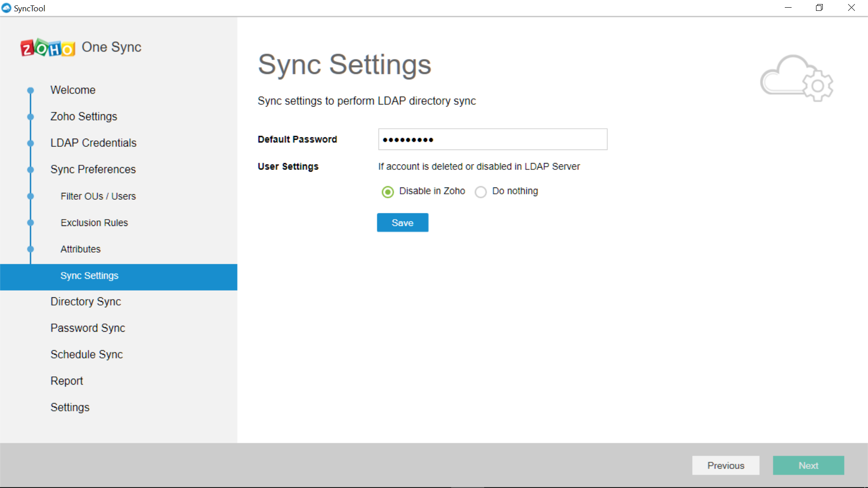Click the cloud gear settings icon
868x488 pixels.
pyautogui.click(x=797, y=79)
